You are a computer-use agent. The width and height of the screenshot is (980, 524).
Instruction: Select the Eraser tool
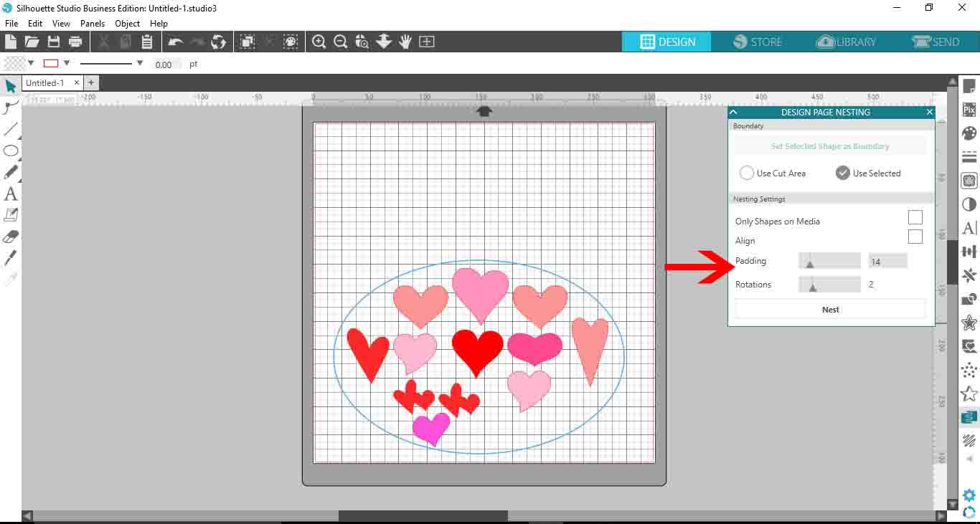click(11, 237)
